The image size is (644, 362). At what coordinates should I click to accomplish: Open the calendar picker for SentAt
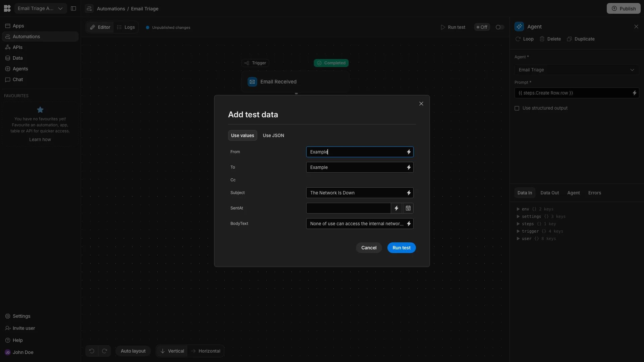click(x=408, y=208)
